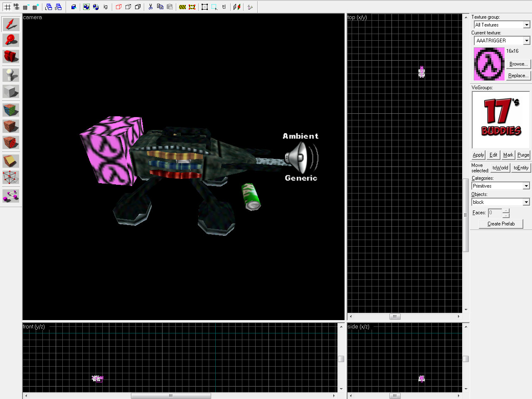
Task: Click the Create Prefab button
Action: click(501, 224)
